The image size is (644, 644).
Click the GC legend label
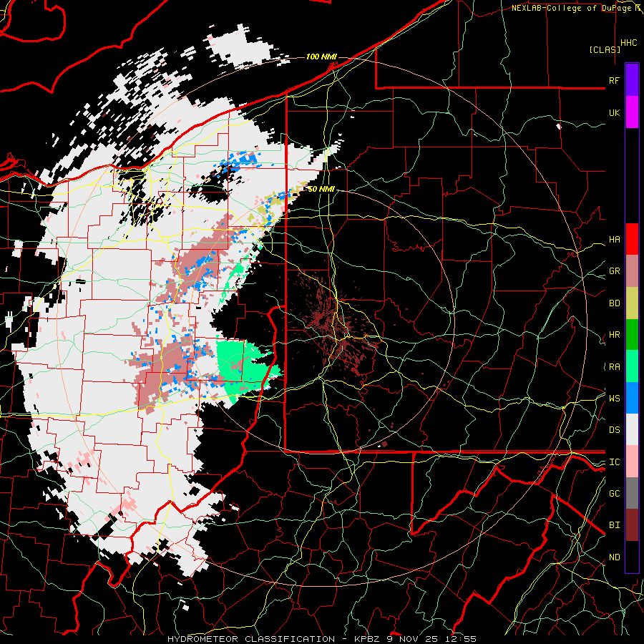(x=614, y=494)
